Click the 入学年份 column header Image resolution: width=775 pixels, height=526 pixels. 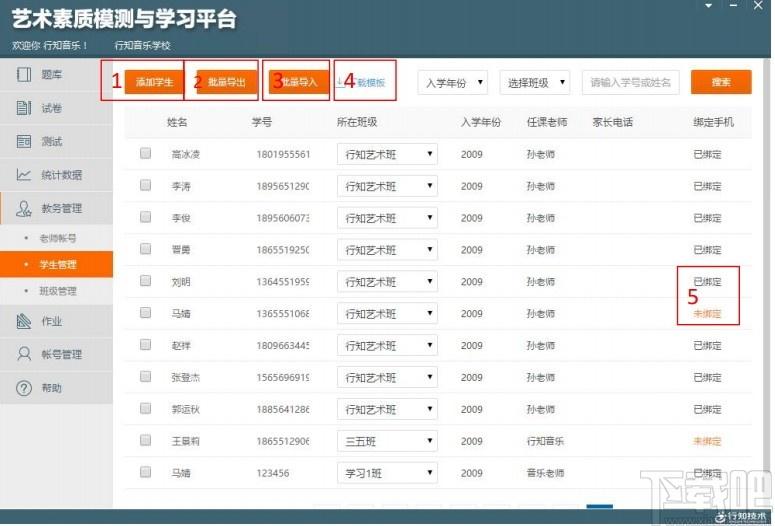tap(481, 122)
